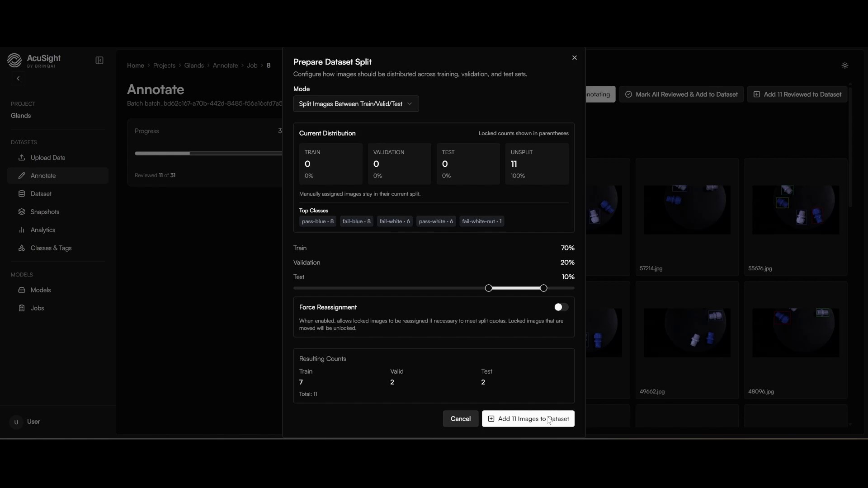
Task: Click the Annotate pencil icon
Action: coord(22,176)
